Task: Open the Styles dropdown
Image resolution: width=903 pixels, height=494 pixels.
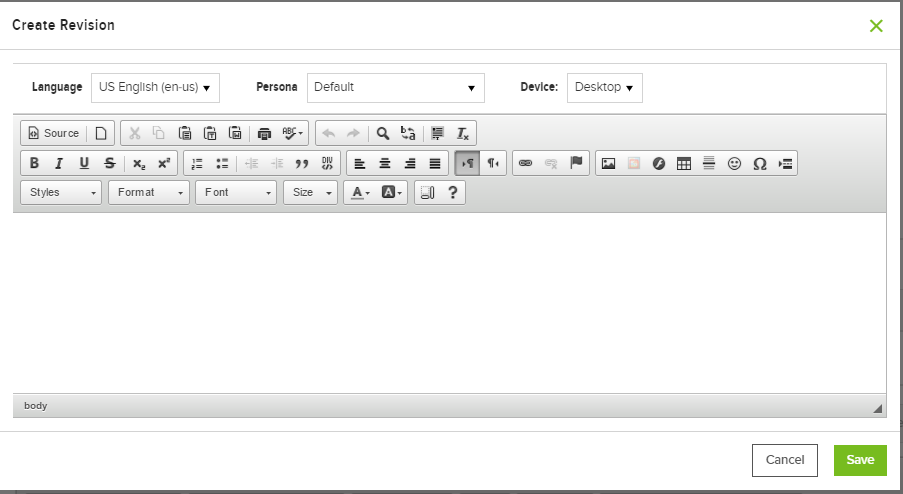Action: click(61, 192)
